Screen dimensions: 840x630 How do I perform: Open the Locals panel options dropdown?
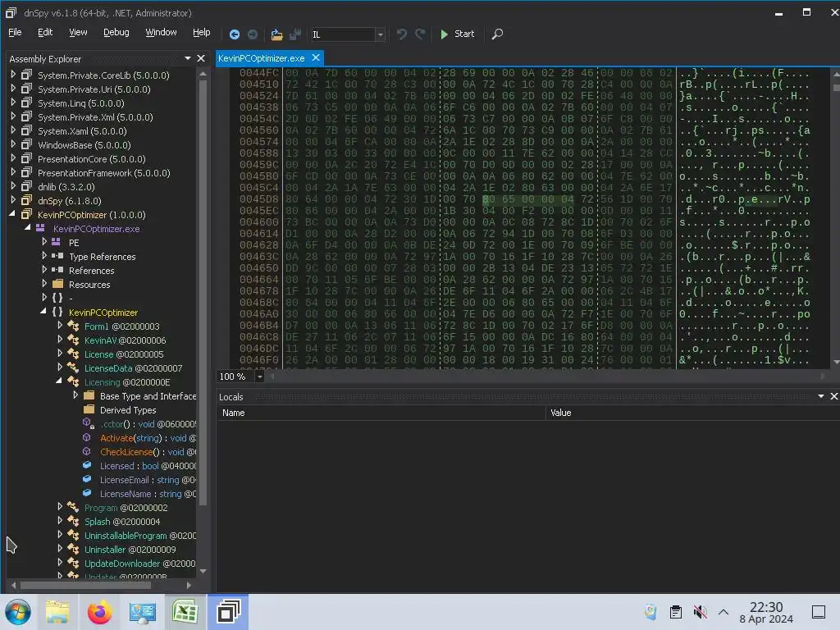[x=820, y=396]
